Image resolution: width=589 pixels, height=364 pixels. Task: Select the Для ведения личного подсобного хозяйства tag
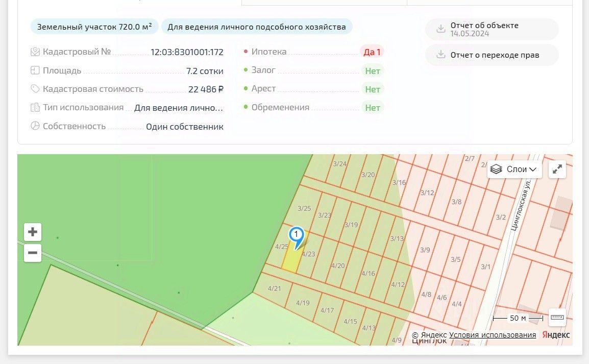point(257,27)
